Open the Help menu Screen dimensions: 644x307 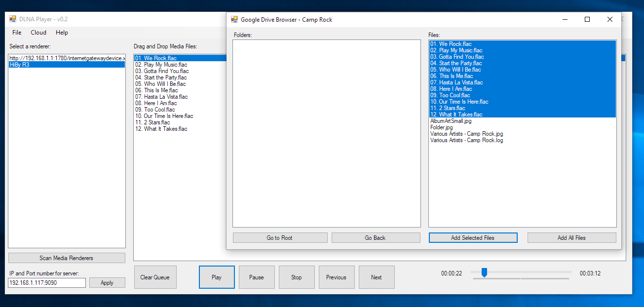pyautogui.click(x=62, y=33)
